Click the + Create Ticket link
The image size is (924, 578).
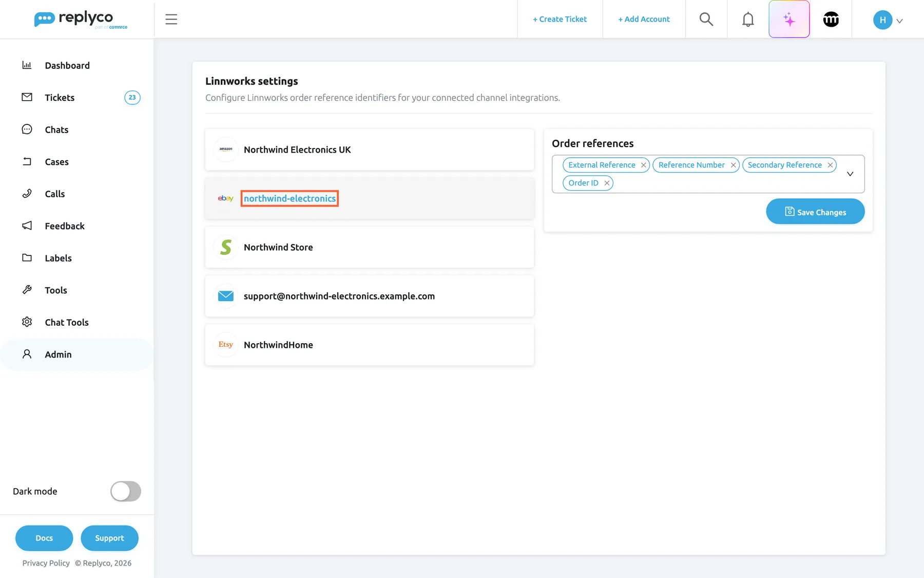click(x=560, y=19)
